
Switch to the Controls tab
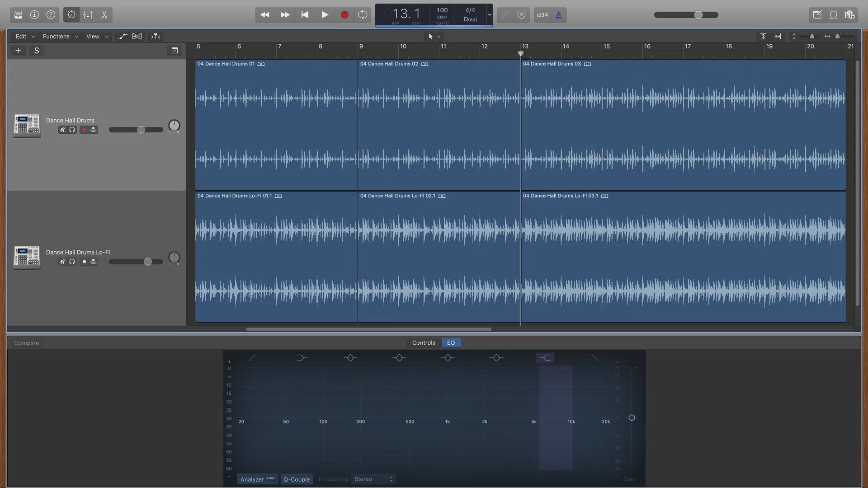(423, 343)
